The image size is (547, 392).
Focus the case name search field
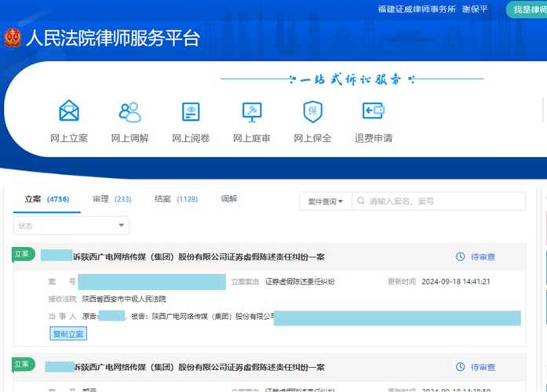point(439,201)
